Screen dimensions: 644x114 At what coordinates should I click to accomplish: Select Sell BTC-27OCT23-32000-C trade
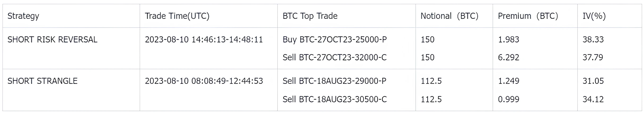click(x=335, y=57)
